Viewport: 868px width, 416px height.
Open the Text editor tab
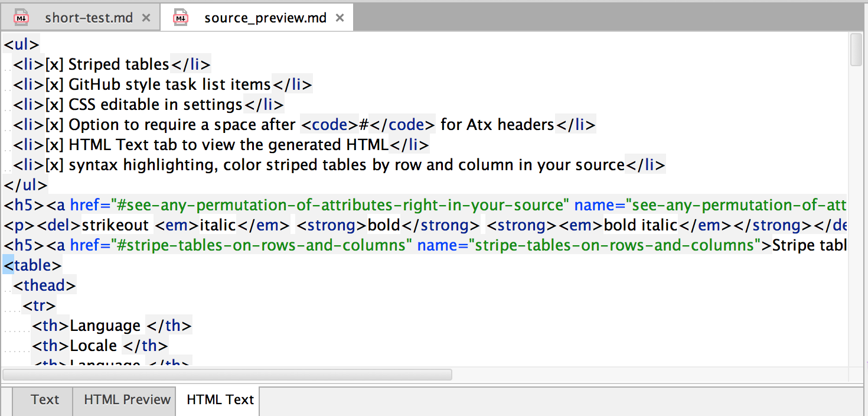(45, 400)
